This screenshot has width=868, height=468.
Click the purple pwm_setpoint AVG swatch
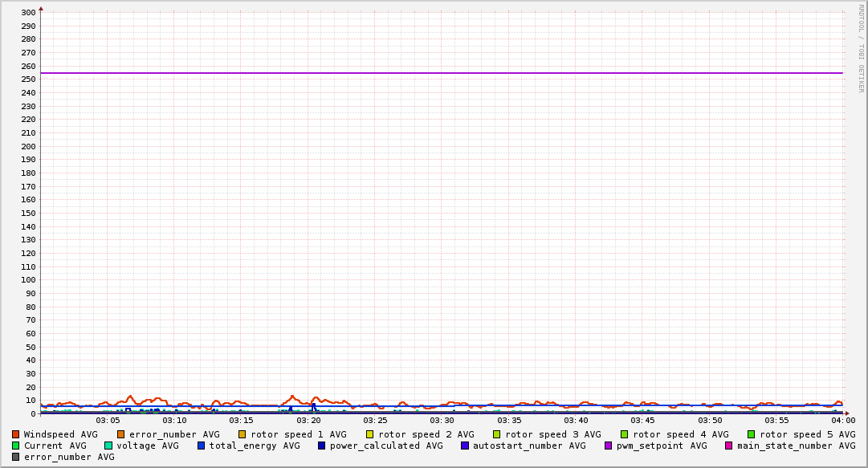tap(608, 446)
